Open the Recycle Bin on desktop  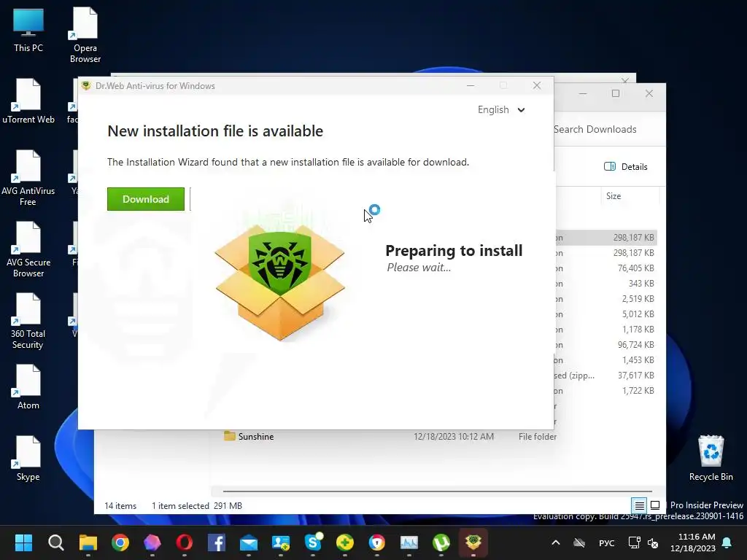[711, 458]
